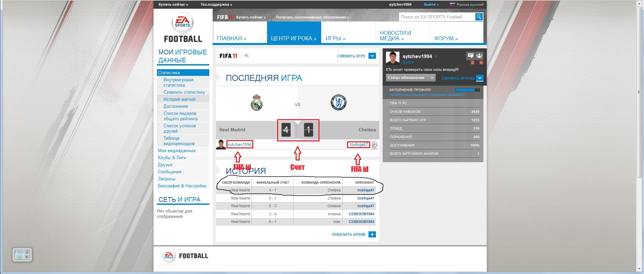Image resolution: width=644 pixels, height=274 pixels.
Task: Click sytchev1994 small avatar under score
Action: pos(221,145)
